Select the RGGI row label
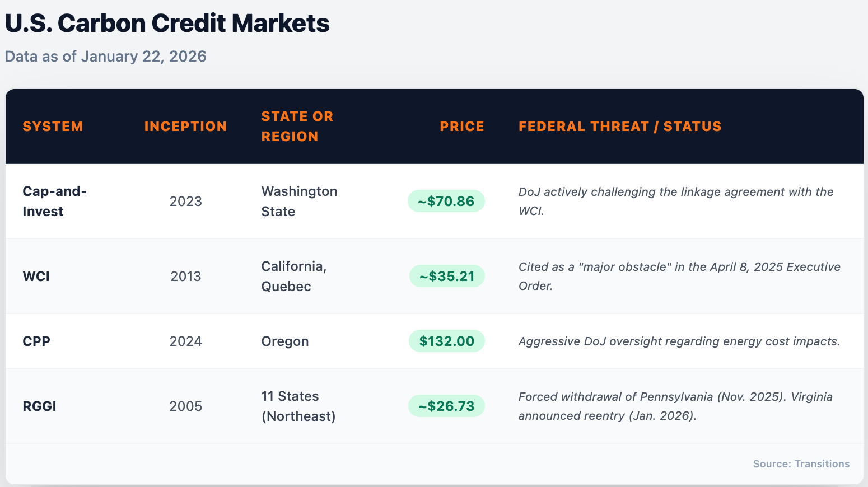The width and height of the screenshot is (868, 487). [x=39, y=406]
